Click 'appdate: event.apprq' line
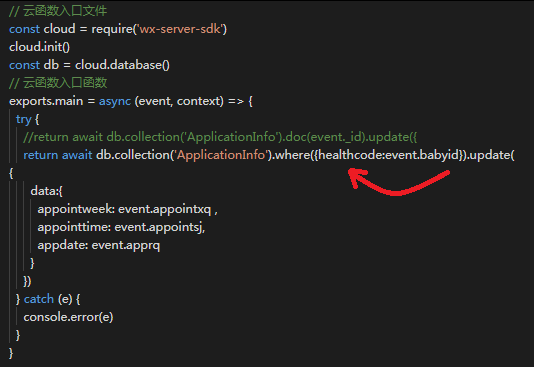The image size is (534, 367). pos(98,245)
